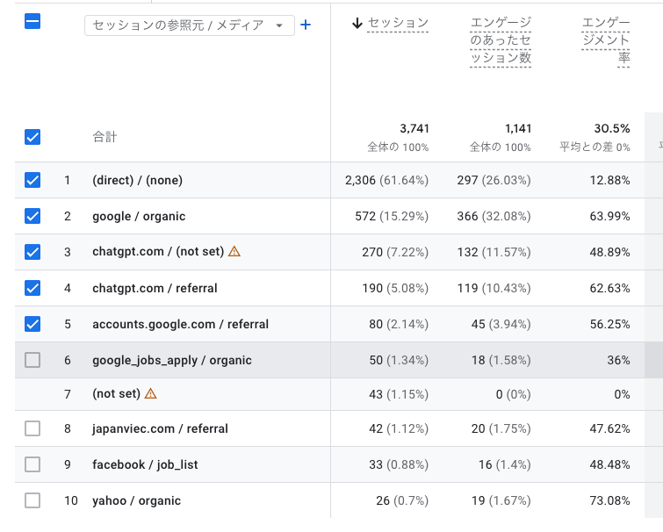Screen dimensions: 663x532
Task: Sort by エンゲージメント率 column header
Action: pos(605,40)
